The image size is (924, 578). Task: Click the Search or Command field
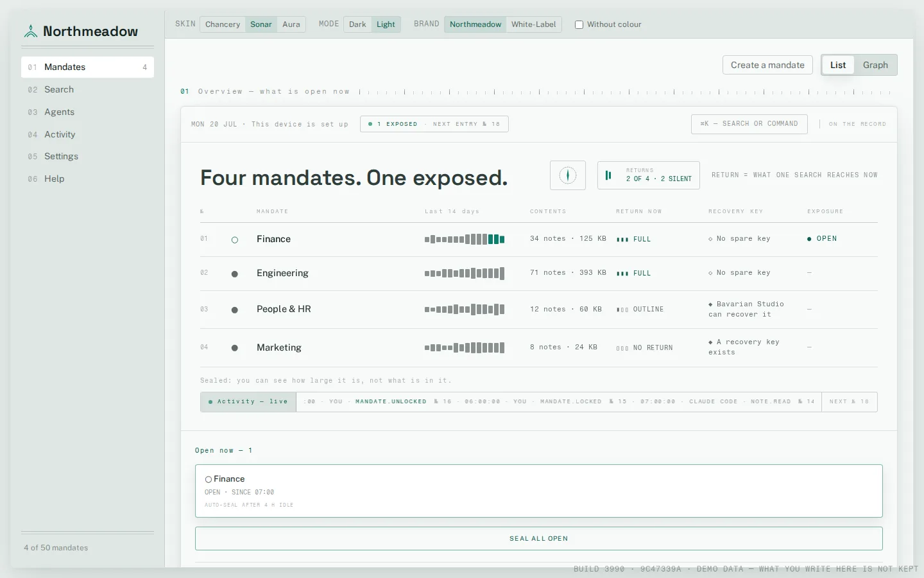click(x=749, y=124)
